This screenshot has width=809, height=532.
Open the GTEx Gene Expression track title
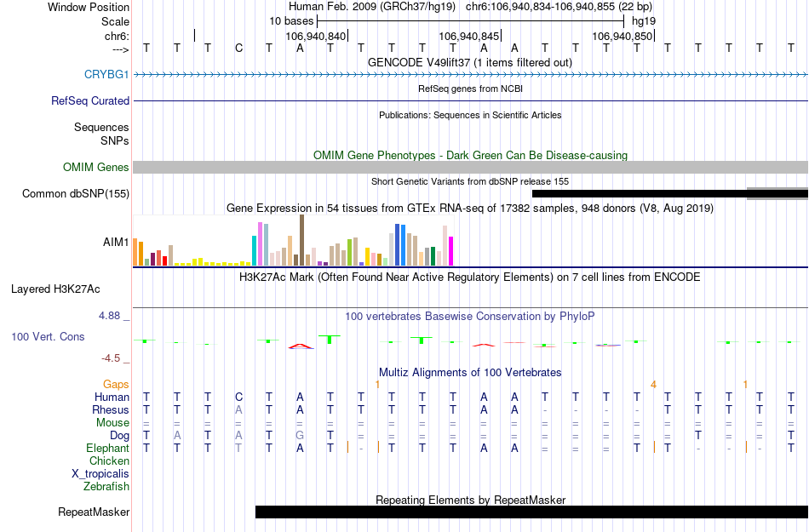pyautogui.click(x=469, y=209)
